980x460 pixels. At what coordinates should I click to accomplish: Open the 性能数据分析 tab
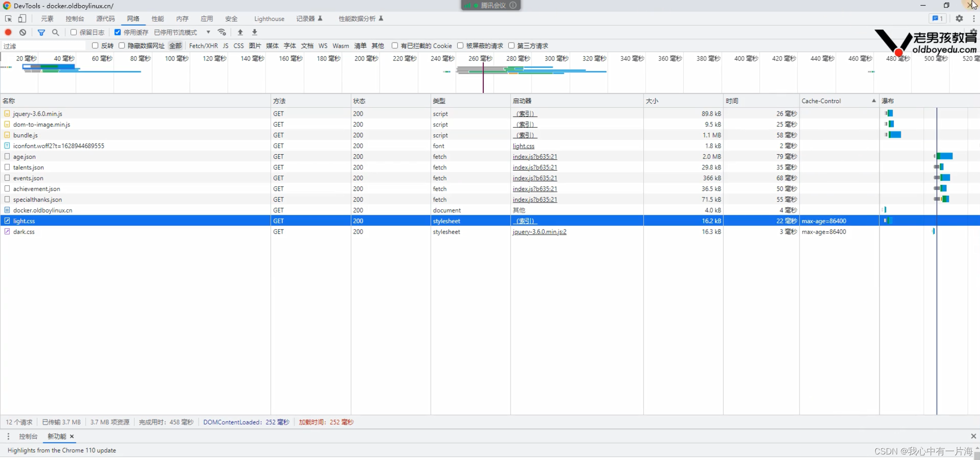point(361,19)
